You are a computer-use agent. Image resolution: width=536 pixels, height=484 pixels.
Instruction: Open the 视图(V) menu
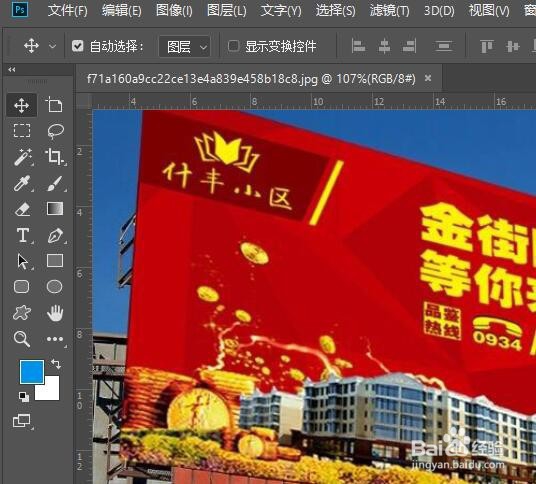point(489,11)
